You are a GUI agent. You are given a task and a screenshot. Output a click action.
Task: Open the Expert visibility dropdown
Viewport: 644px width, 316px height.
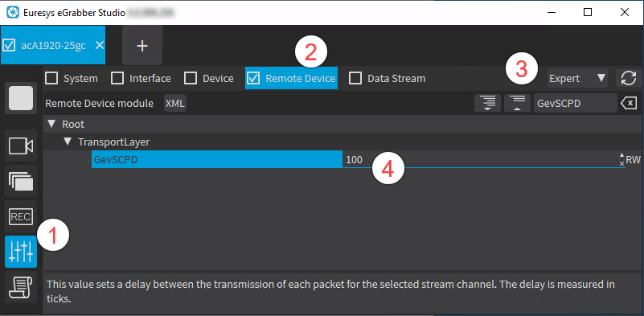tap(577, 78)
